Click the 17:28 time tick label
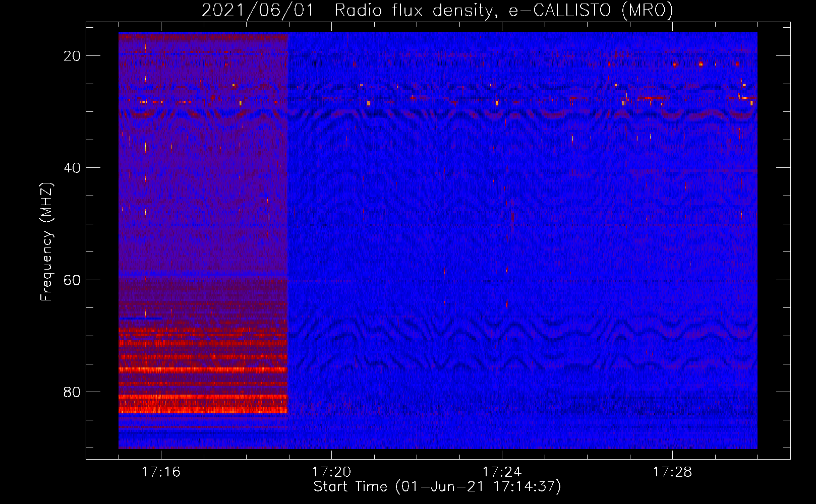816x504 pixels. pyautogui.click(x=672, y=472)
